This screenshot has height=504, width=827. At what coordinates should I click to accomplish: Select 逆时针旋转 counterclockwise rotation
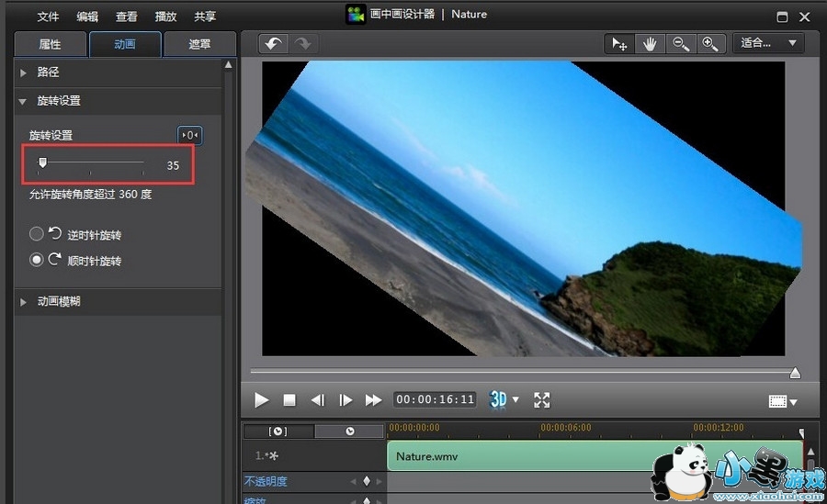tap(37, 234)
